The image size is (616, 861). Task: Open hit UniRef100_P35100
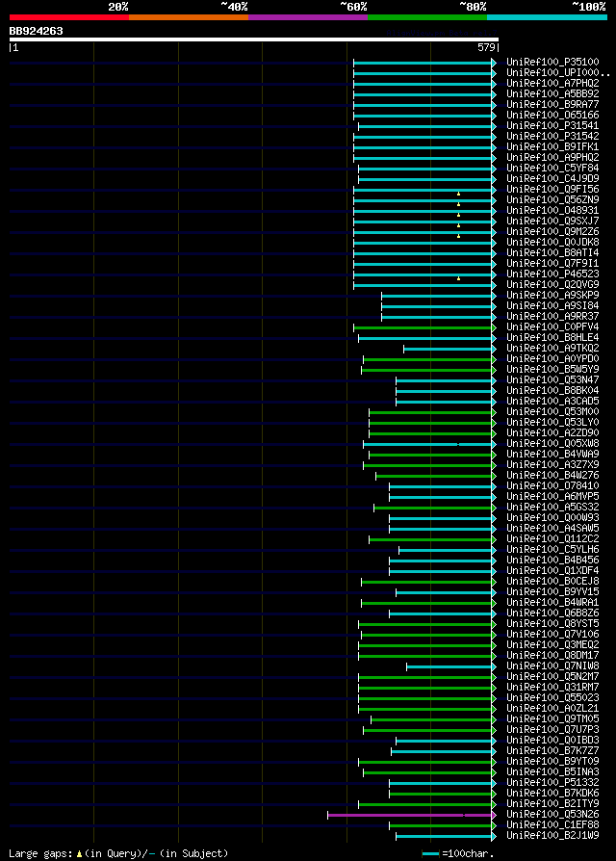pyautogui.click(x=552, y=62)
